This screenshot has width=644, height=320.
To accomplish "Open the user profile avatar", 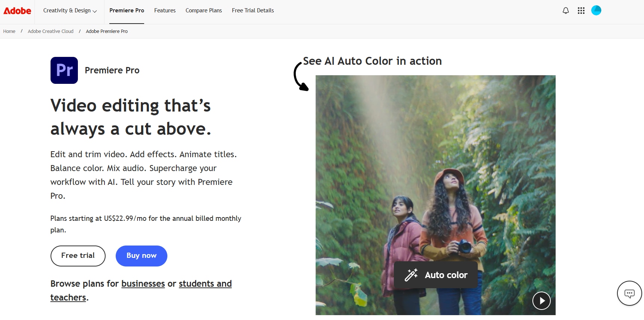I will [x=596, y=10].
